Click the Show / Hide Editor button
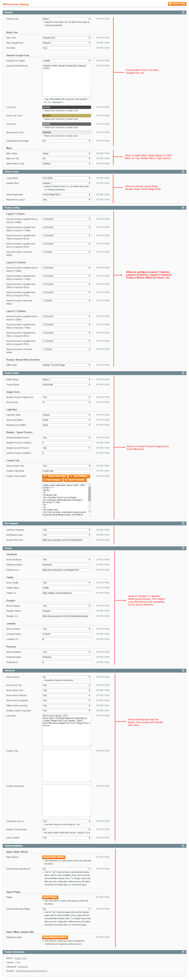 point(55,476)
